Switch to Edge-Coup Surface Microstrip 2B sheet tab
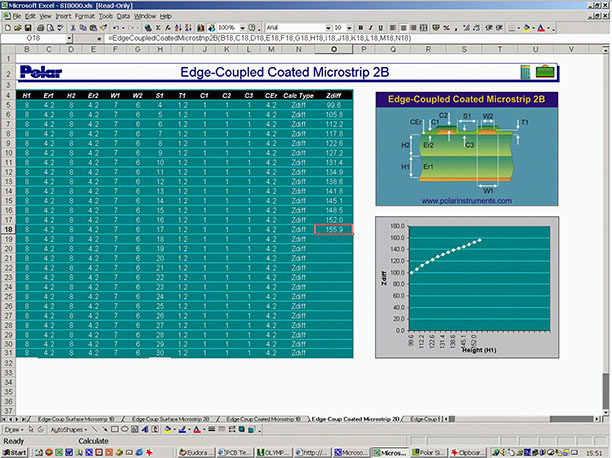 coord(169,418)
